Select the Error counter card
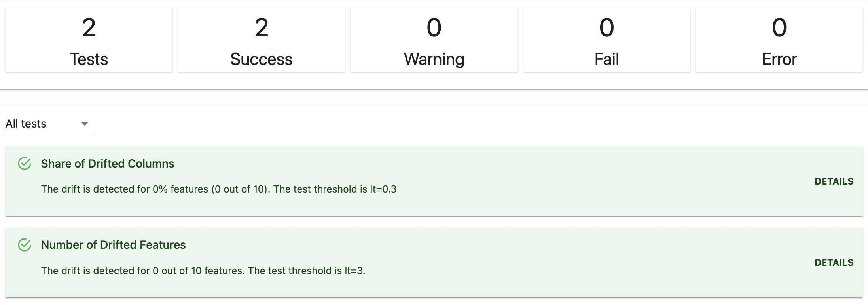This screenshot has width=868, height=305. [779, 40]
